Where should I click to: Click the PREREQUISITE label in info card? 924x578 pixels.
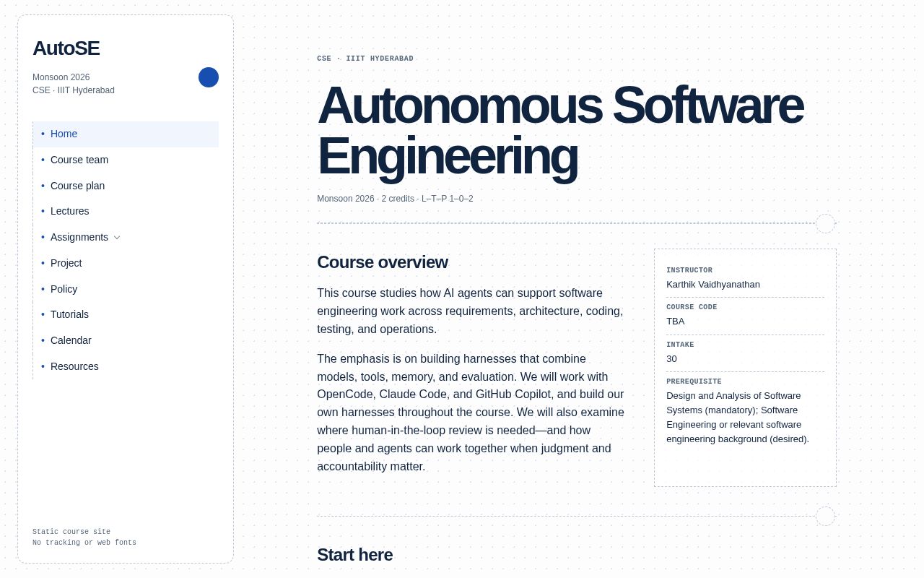694,381
